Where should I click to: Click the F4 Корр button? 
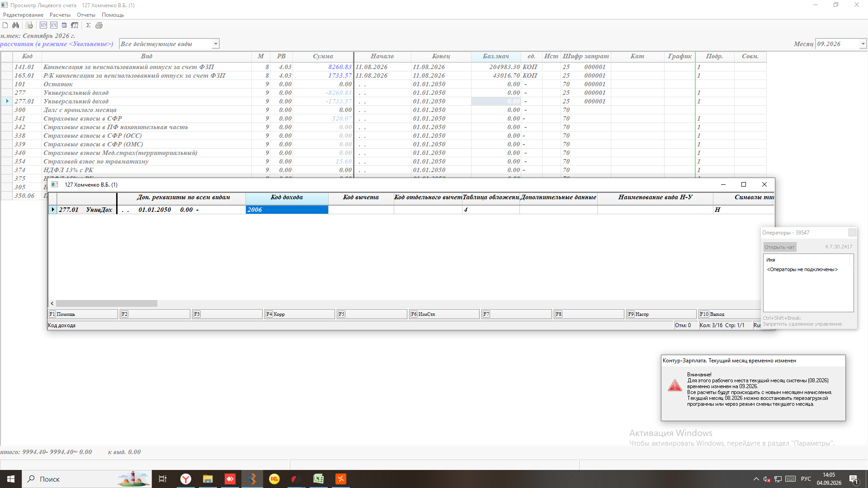pos(300,314)
